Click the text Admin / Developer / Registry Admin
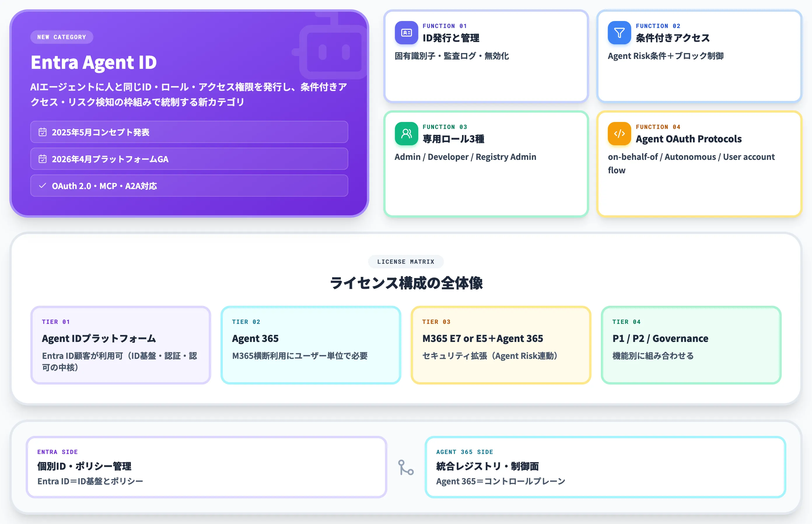This screenshot has width=812, height=524. pyautogui.click(x=466, y=157)
